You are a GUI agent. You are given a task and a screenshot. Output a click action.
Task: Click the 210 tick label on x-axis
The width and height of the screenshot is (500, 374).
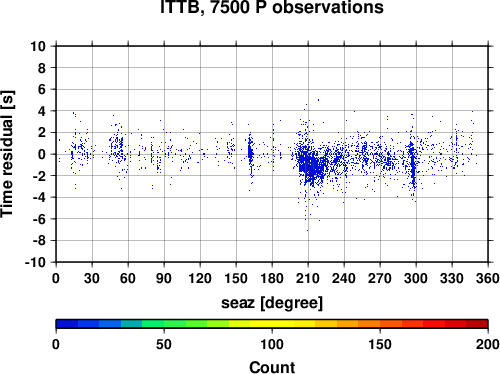click(x=308, y=278)
